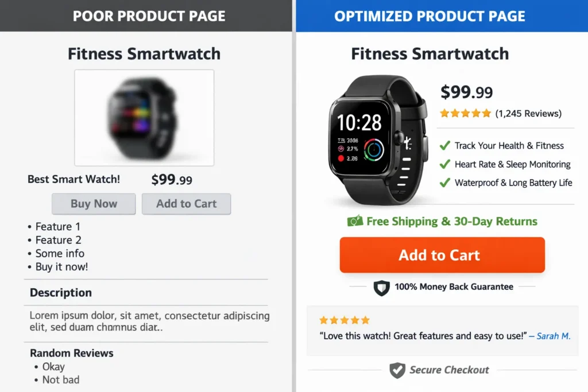Click the Secure Checkout shield icon
The height and width of the screenshot is (392, 588).
coord(397,370)
